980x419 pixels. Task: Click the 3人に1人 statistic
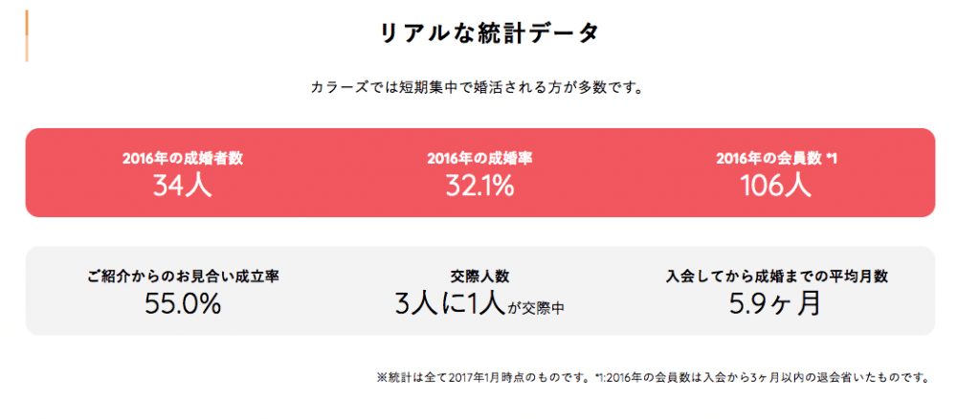(x=450, y=303)
